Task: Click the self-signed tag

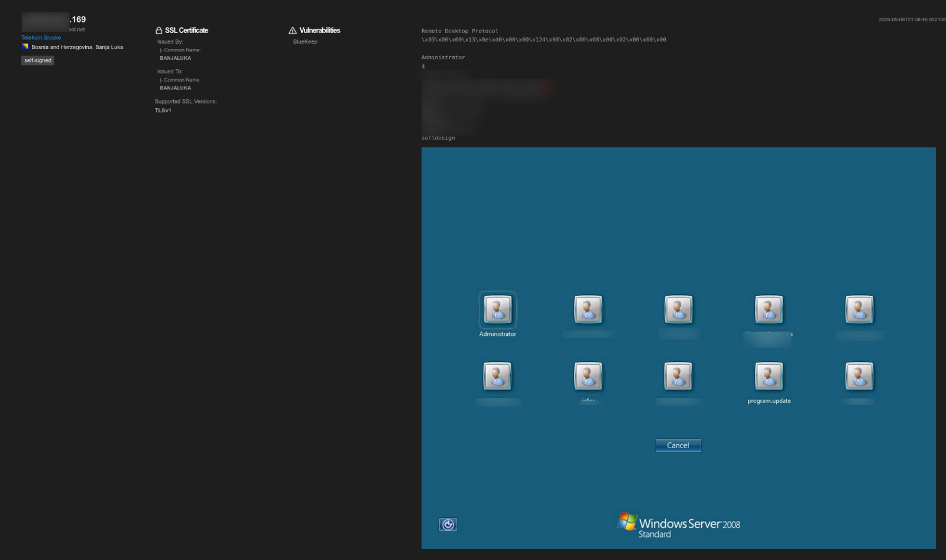Action: click(38, 60)
